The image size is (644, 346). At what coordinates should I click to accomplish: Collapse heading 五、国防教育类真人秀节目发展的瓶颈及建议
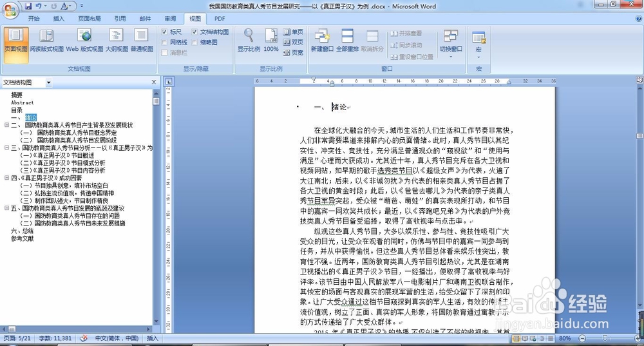(x=6, y=208)
